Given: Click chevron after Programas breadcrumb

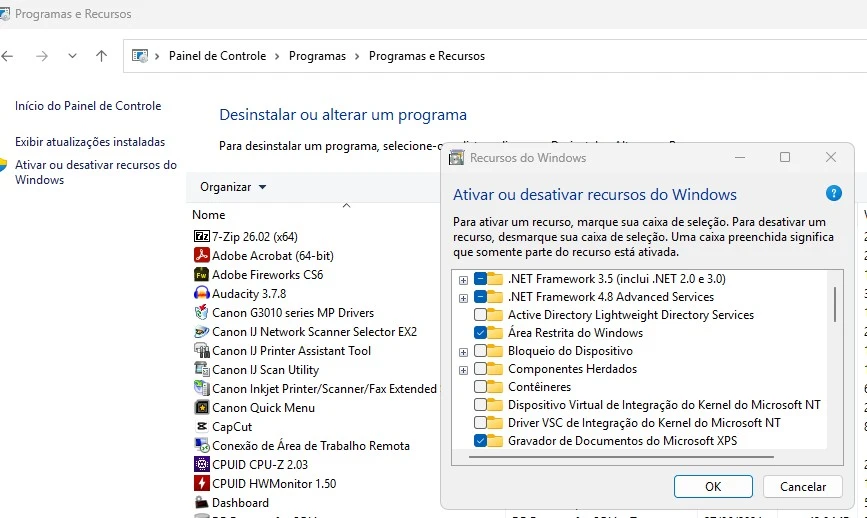Looking at the screenshot, I should point(357,56).
